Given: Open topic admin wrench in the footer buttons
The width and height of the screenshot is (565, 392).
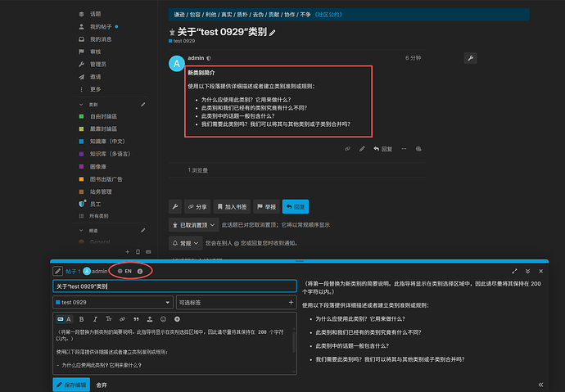Looking at the screenshot, I should [175, 206].
